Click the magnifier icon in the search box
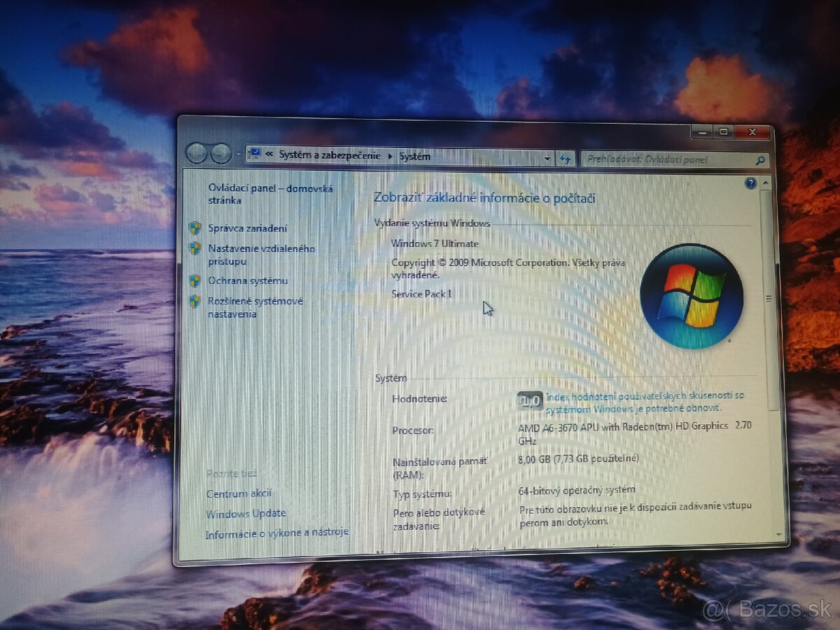 click(x=759, y=160)
